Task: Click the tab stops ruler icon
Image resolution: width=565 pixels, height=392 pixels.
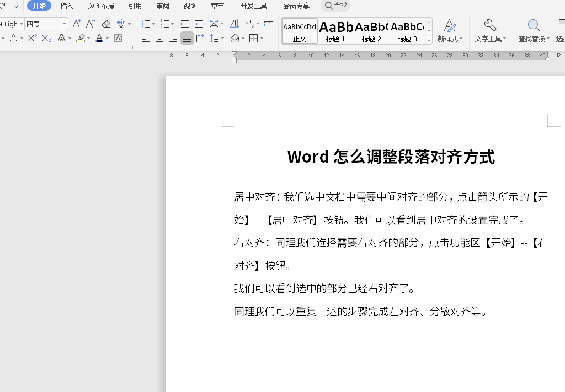Action: (269, 24)
